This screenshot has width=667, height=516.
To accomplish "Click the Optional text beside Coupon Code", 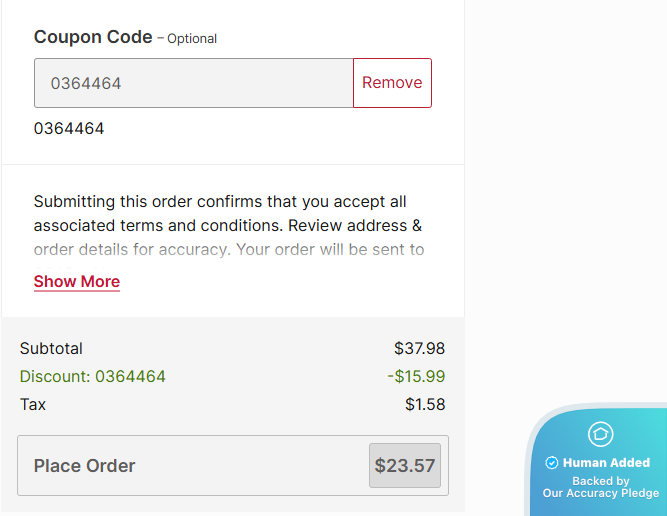I will pos(192,39).
